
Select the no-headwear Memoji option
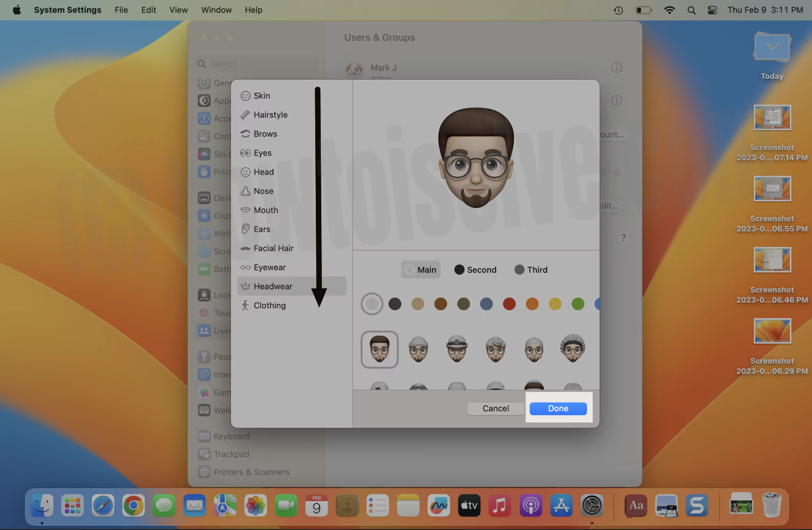pyautogui.click(x=379, y=350)
